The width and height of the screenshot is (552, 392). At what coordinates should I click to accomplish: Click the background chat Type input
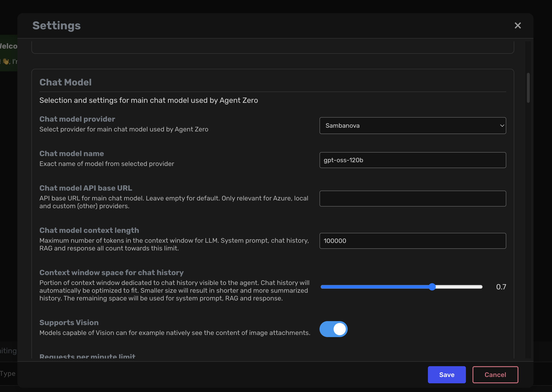pos(8,374)
